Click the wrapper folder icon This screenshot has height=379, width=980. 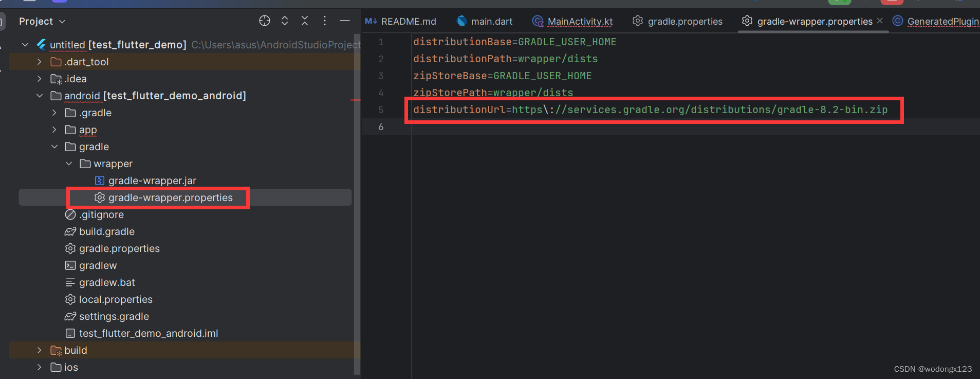[85, 164]
